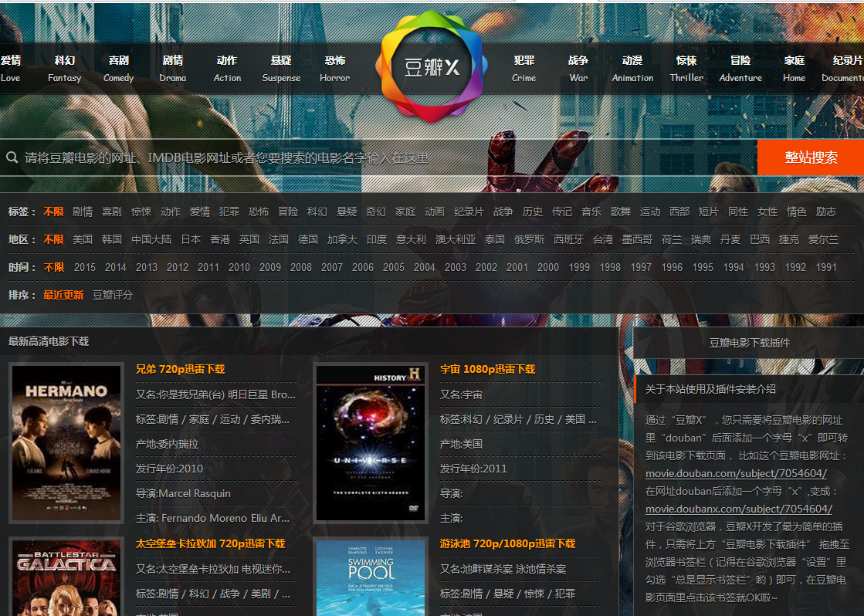Filter year by 1999
This screenshot has height=616, width=864.
coord(579,267)
